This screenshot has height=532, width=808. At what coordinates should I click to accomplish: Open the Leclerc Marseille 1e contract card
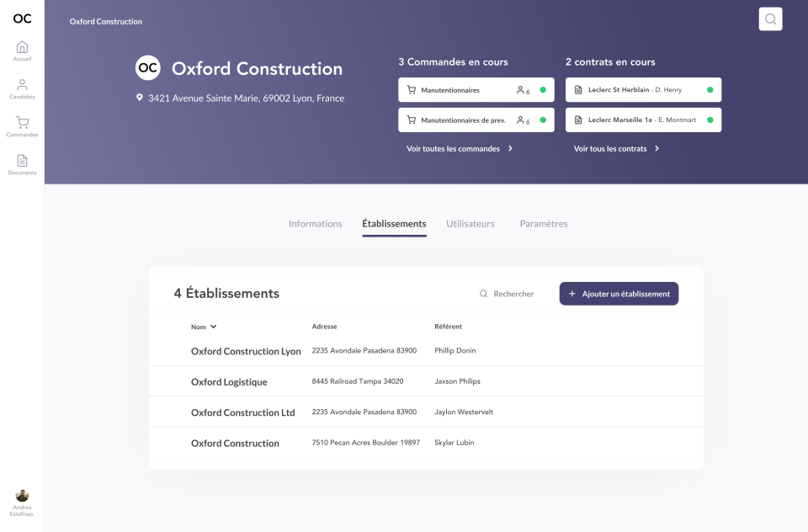tap(643, 120)
